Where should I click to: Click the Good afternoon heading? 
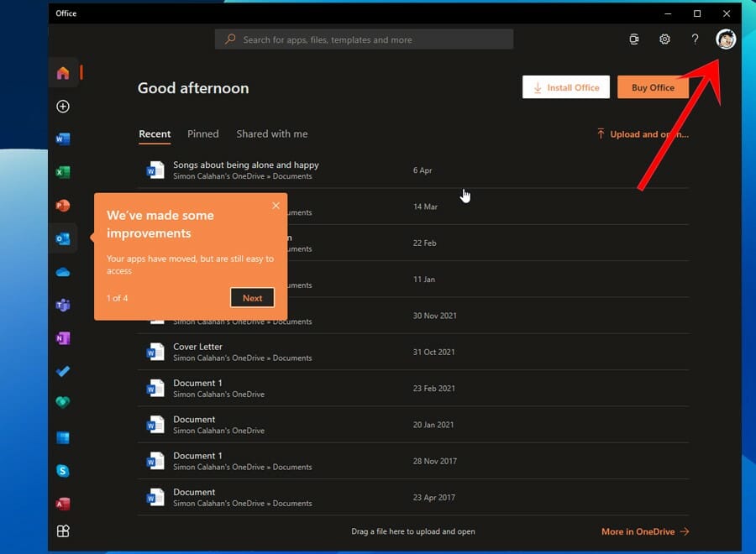[x=193, y=88]
